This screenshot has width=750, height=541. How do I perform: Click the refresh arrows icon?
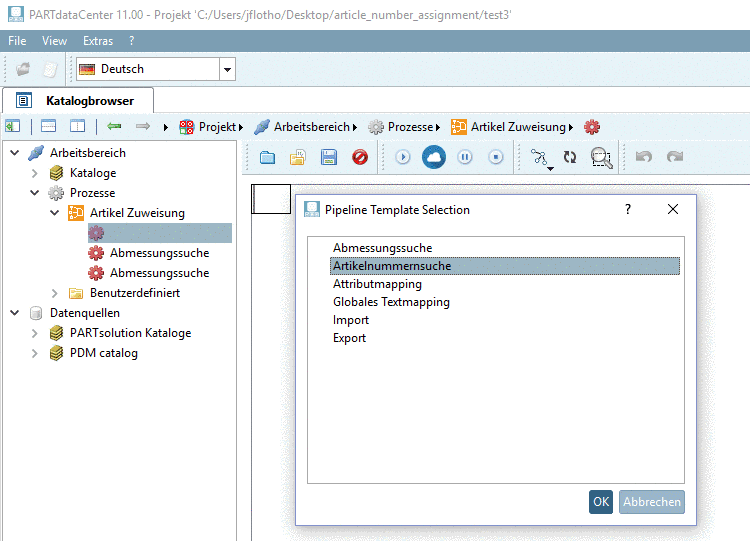click(570, 157)
